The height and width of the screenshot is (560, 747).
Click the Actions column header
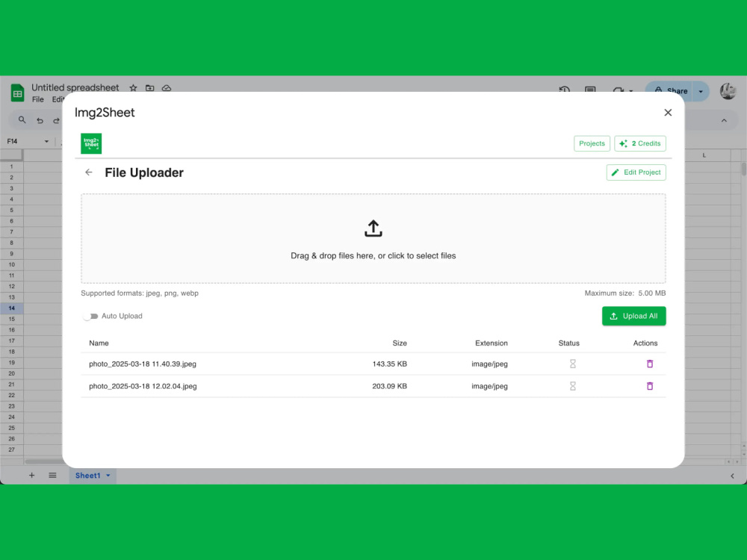[645, 343]
